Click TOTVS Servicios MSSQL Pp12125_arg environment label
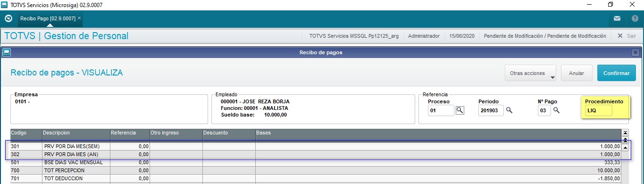This screenshot has height=184, width=644. (353, 36)
